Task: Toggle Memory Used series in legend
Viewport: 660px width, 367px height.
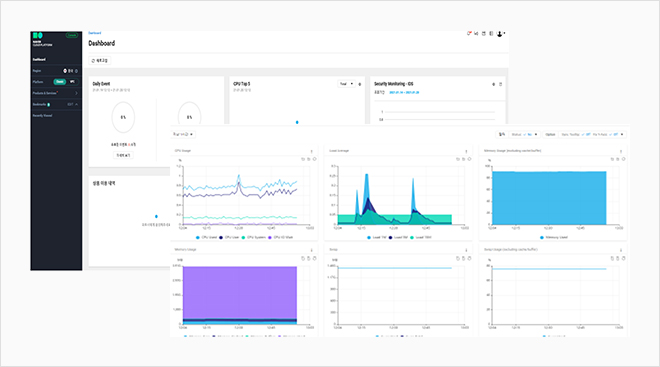Action: (x=554, y=237)
